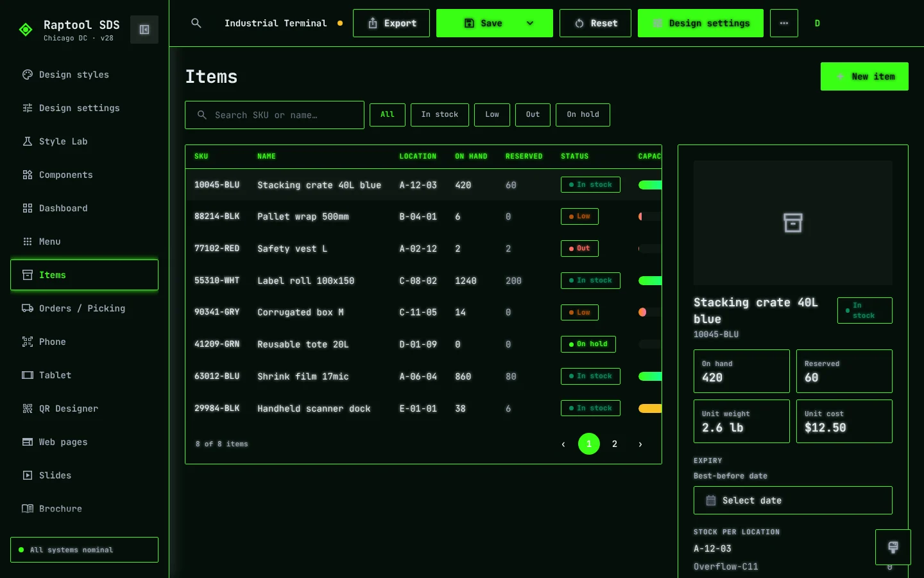Open the more options ellipsis menu

point(784,23)
